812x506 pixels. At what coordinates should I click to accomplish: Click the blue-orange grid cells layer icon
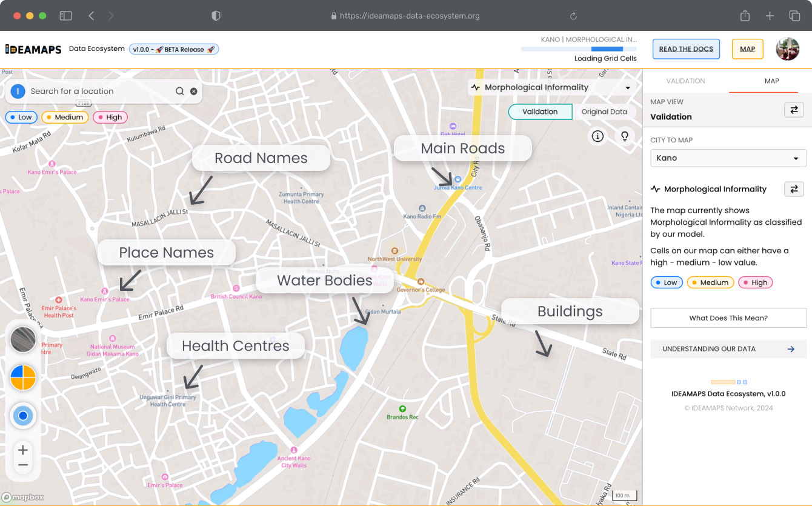tap(23, 378)
